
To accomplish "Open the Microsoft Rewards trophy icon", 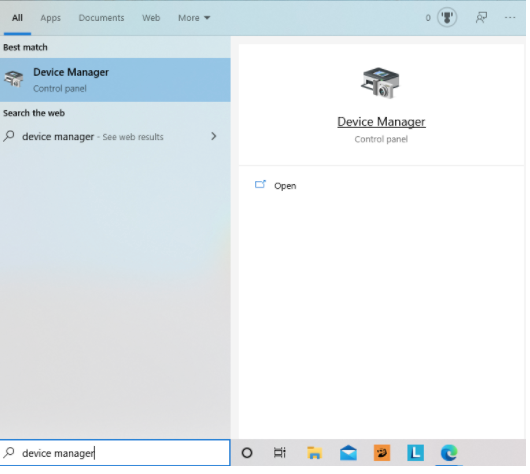I will [x=447, y=17].
